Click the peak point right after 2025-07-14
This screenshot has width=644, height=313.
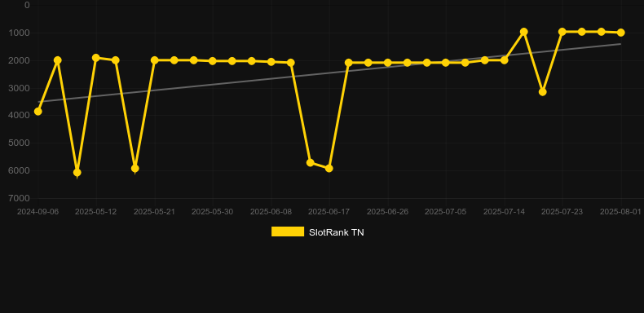point(523,32)
